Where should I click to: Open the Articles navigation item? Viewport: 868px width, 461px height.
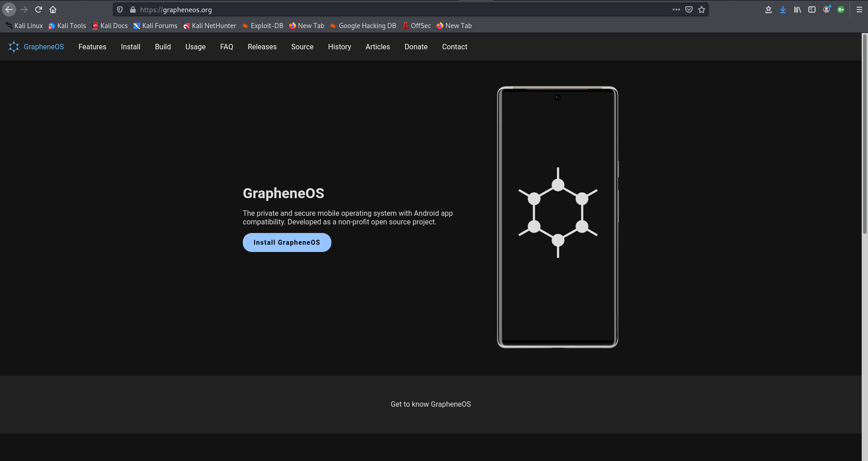(378, 47)
